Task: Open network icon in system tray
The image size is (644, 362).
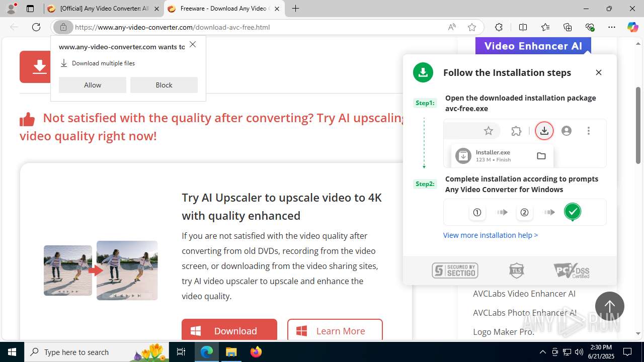Action: (x=567, y=352)
